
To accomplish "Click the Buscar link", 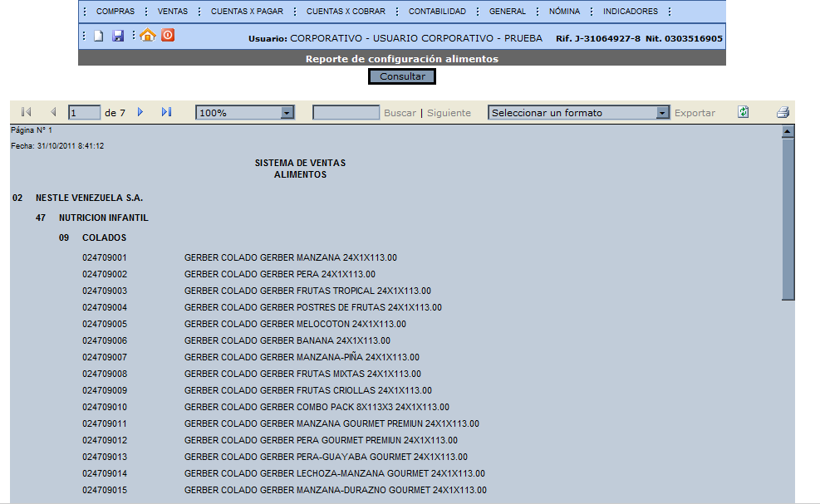I will 400,113.
